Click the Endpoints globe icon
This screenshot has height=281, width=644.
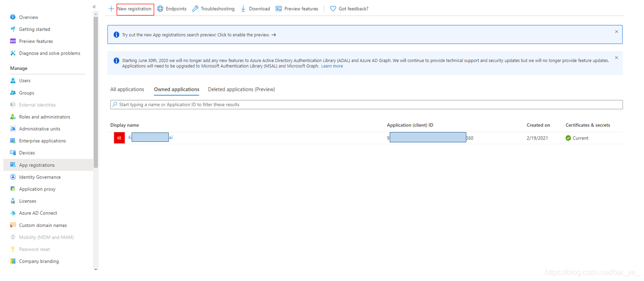(160, 8)
